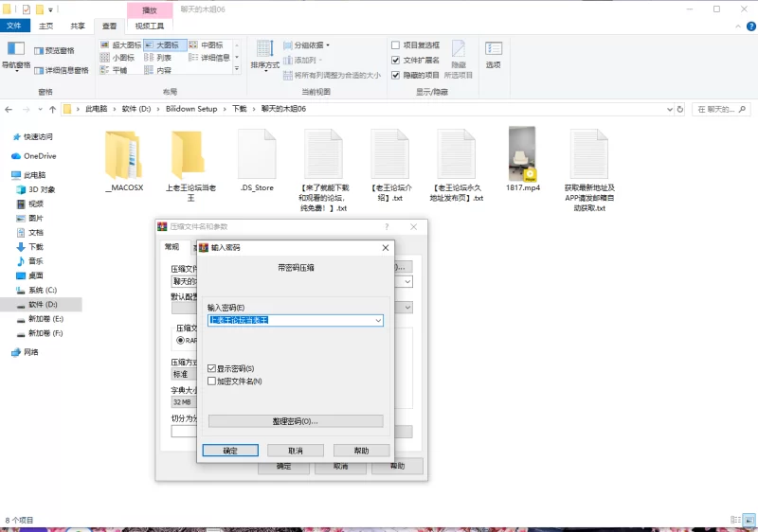Screen dimensions: 758x532
Task: Open the 导航窗格 navigation pane button
Action: tap(16, 57)
